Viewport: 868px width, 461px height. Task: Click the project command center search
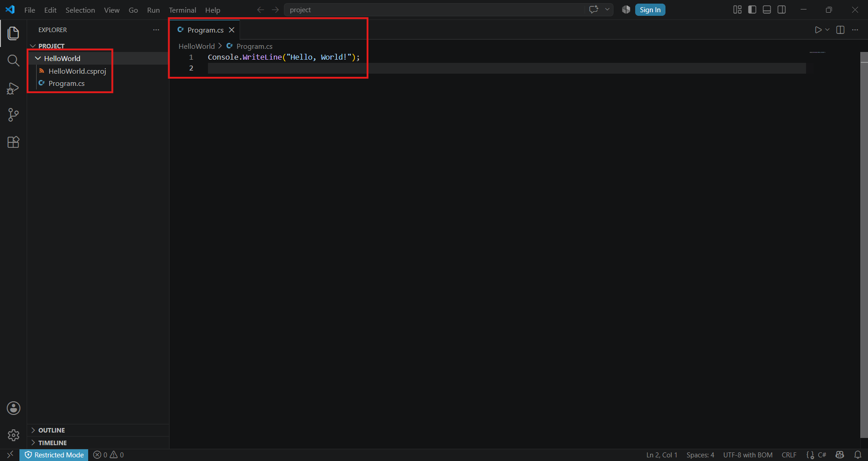point(434,9)
